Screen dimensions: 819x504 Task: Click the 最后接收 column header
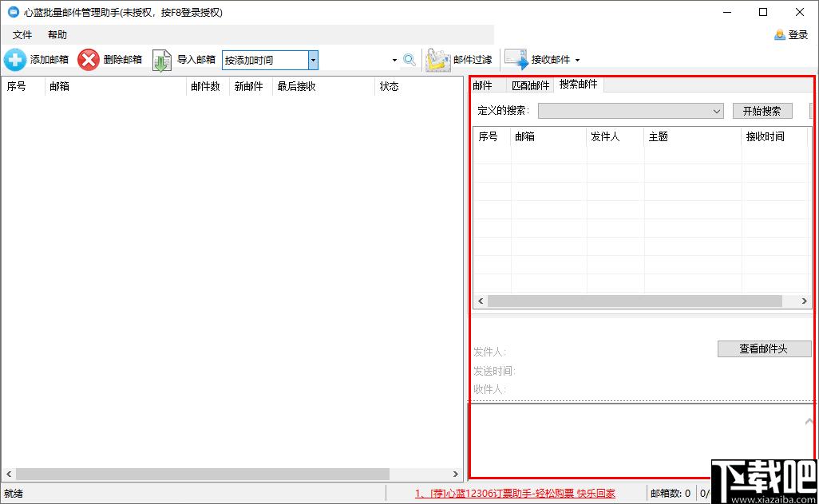(324, 86)
